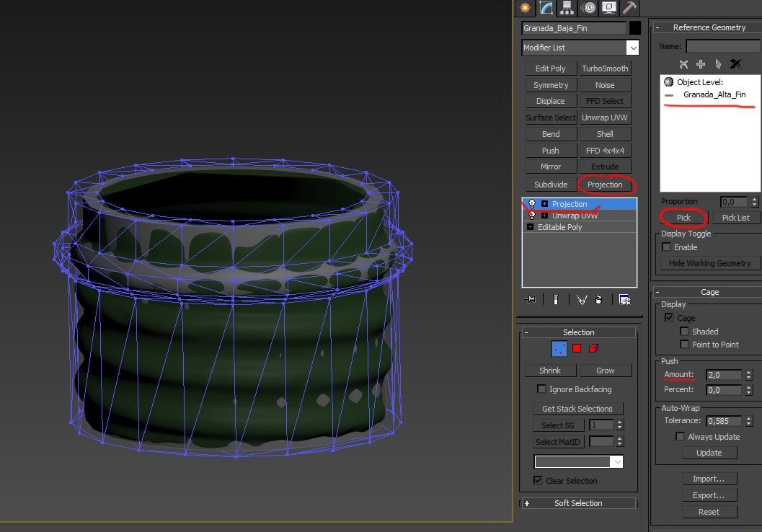Toggle the Unwrap UVW light bulb
This screenshot has height=532, width=762.
coord(531,215)
